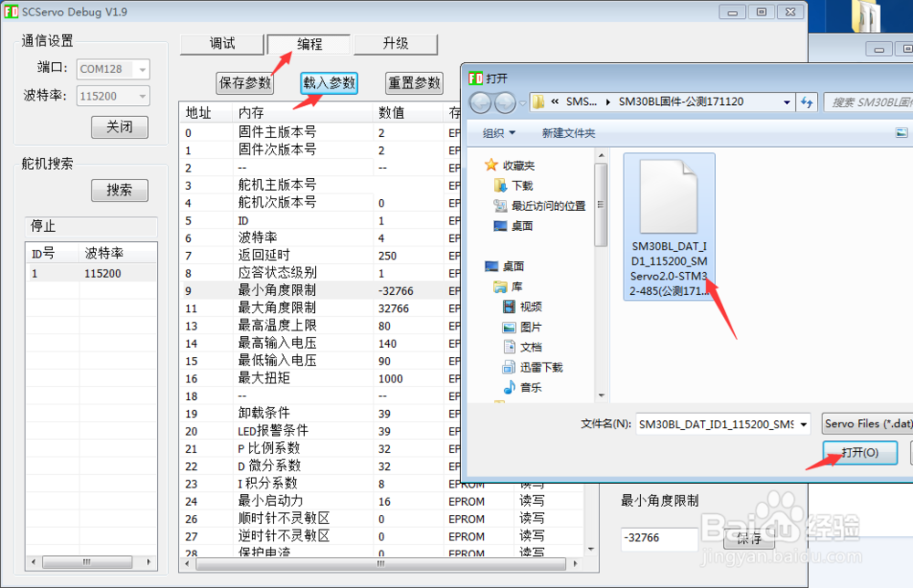Click 搜索 servo search button
This screenshot has width=913, height=588.
tap(120, 191)
